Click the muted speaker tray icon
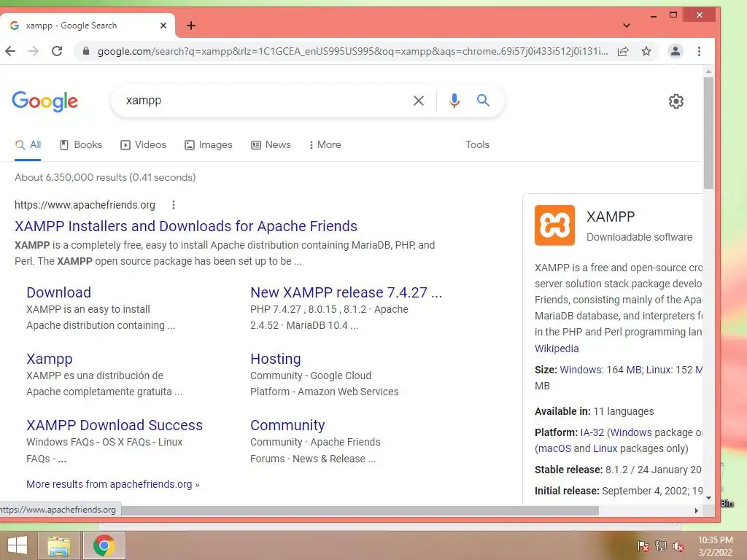This screenshot has height=560, width=747. coord(678,546)
